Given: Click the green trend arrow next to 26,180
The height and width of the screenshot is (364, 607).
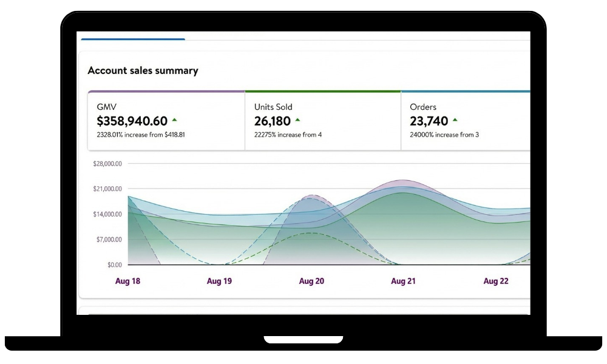Looking at the screenshot, I should pyautogui.click(x=297, y=120).
